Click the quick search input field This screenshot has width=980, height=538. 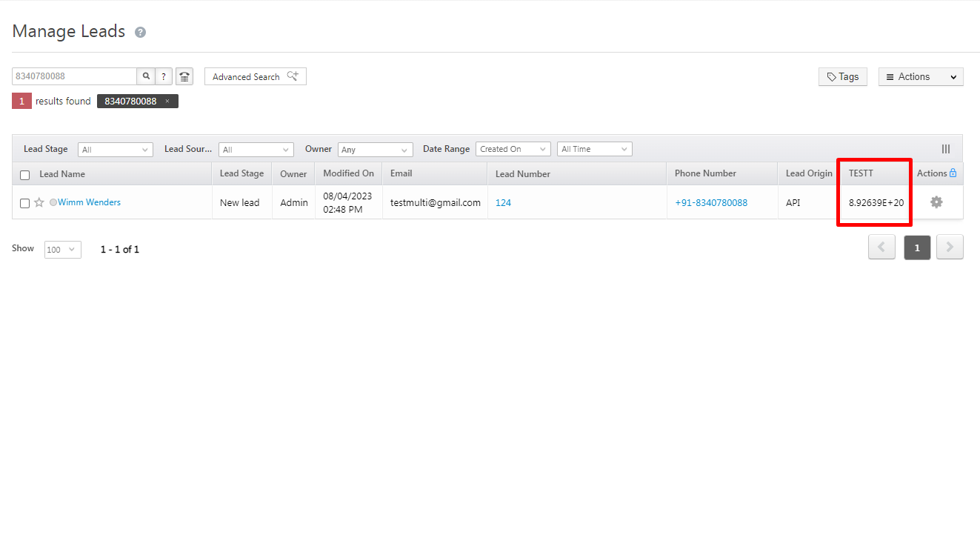(74, 76)
